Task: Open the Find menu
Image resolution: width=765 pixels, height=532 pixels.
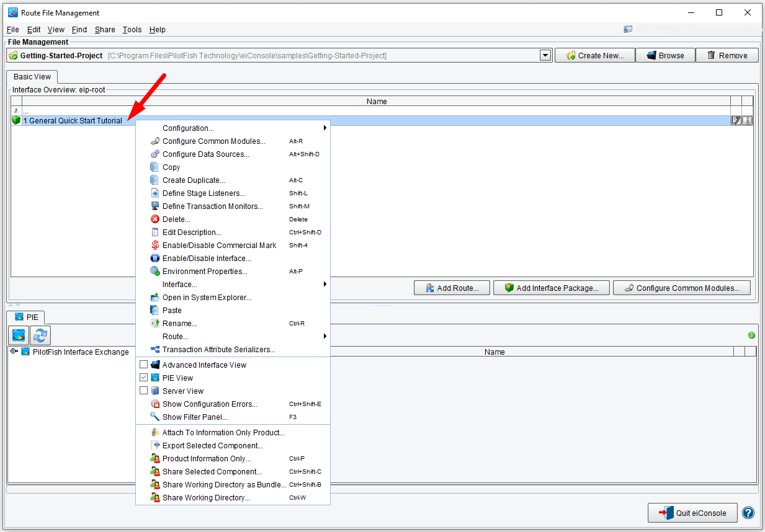Action: pos(79,30)
